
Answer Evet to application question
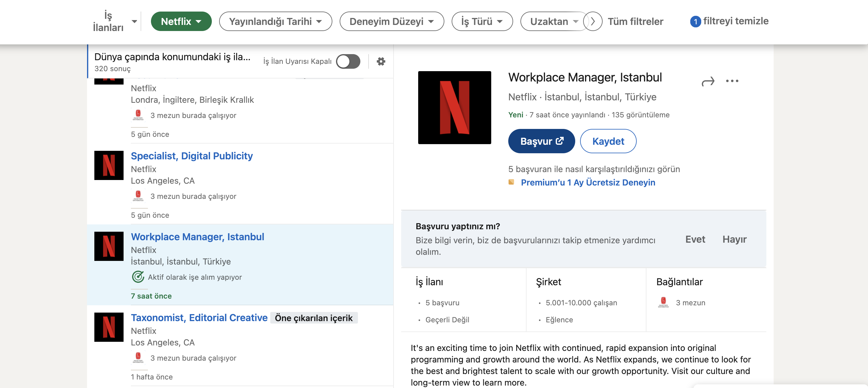(695, 239)
